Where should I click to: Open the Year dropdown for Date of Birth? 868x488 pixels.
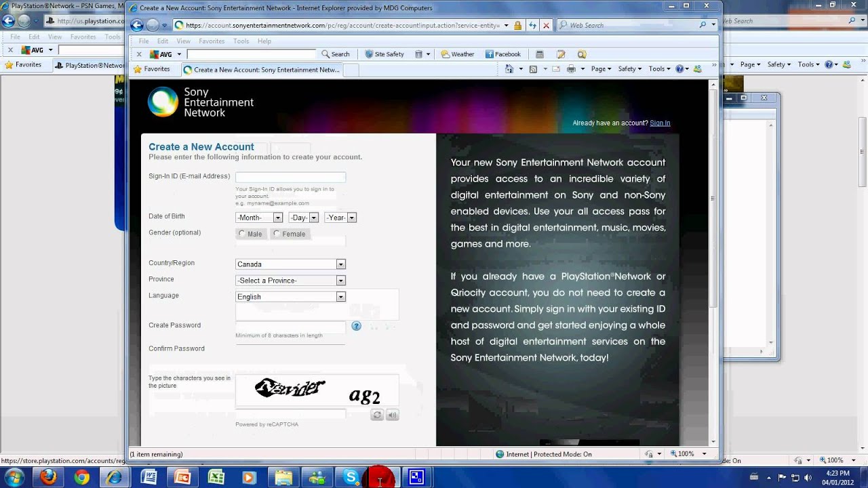(340, 218)
